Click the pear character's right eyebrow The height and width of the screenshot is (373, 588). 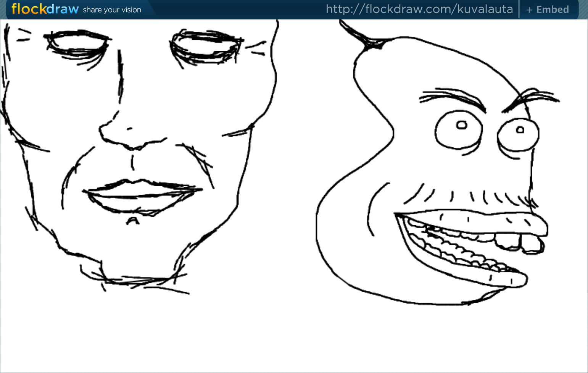click(x=530, y=98)
